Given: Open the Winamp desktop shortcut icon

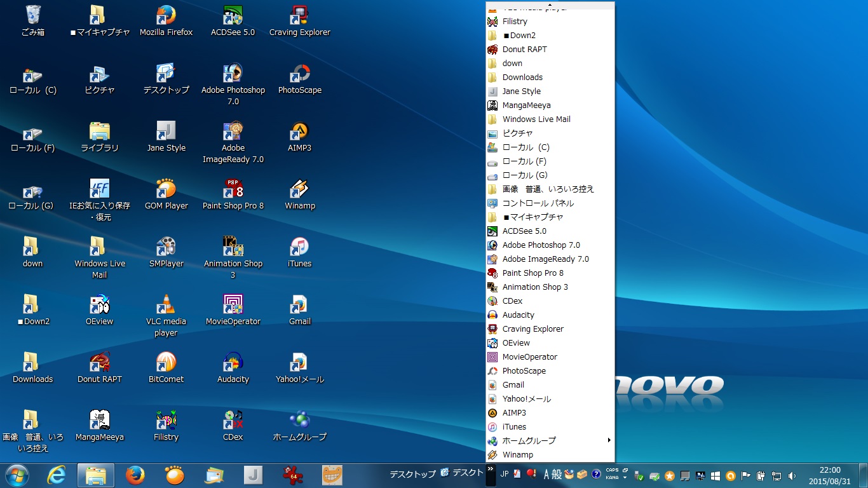Looking at the screenshot, I should pyautogui.click(x=299, y=189).
